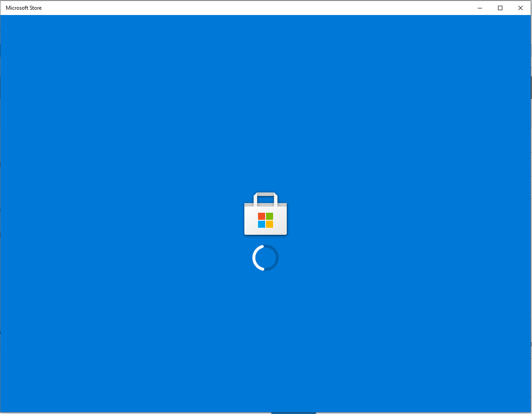
Task: Click the white bag body beside the logo
Action: (251, 221)
